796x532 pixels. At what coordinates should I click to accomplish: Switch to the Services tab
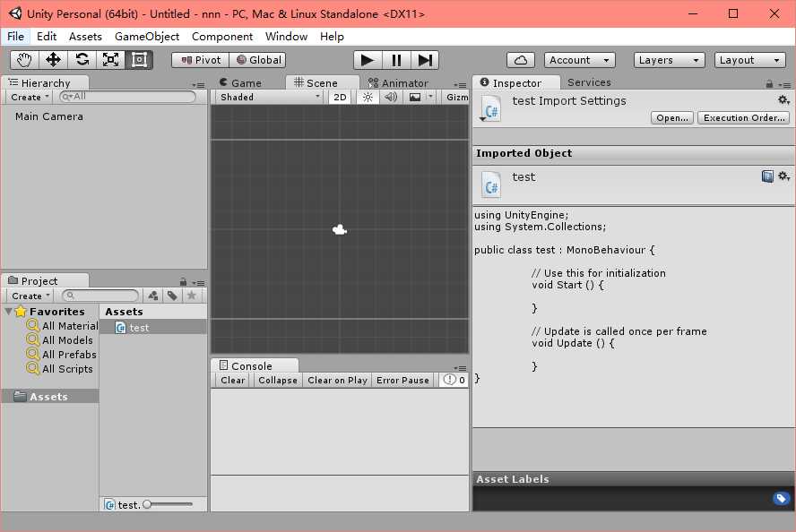click(x=589, y=82)
